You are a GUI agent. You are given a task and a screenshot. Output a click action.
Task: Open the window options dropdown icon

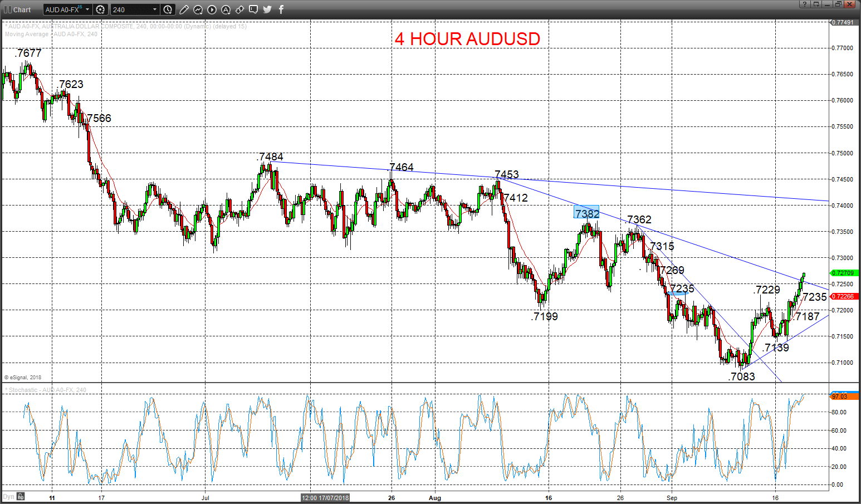point(816,4)
